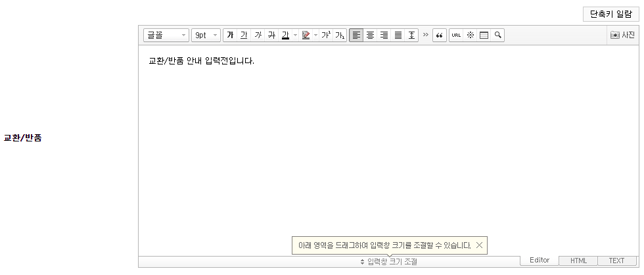The image size is (644, 275).
Task: Close the resize hint tooltip
Action: 479,245
